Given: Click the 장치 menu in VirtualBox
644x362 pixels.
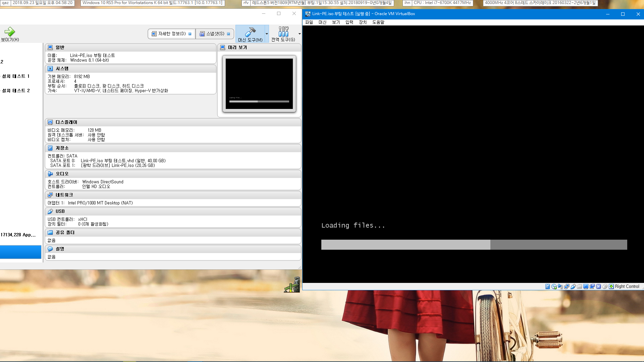Looking at the screenshot, I should pos(362,22).
